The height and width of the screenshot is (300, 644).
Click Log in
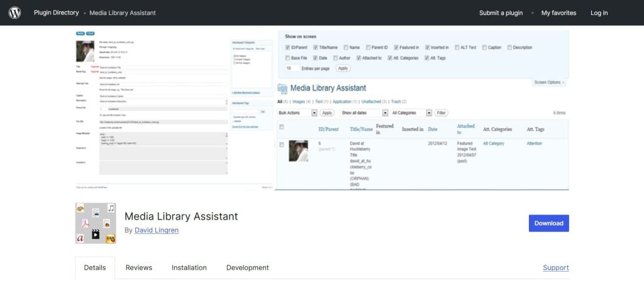599,13
